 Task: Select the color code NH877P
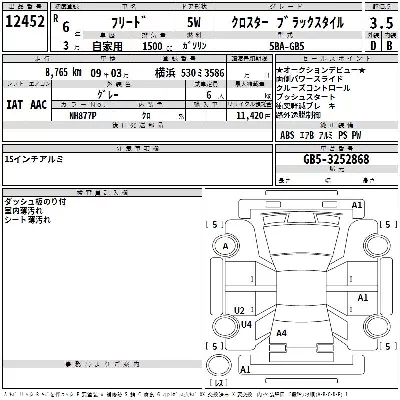point(83,116)
